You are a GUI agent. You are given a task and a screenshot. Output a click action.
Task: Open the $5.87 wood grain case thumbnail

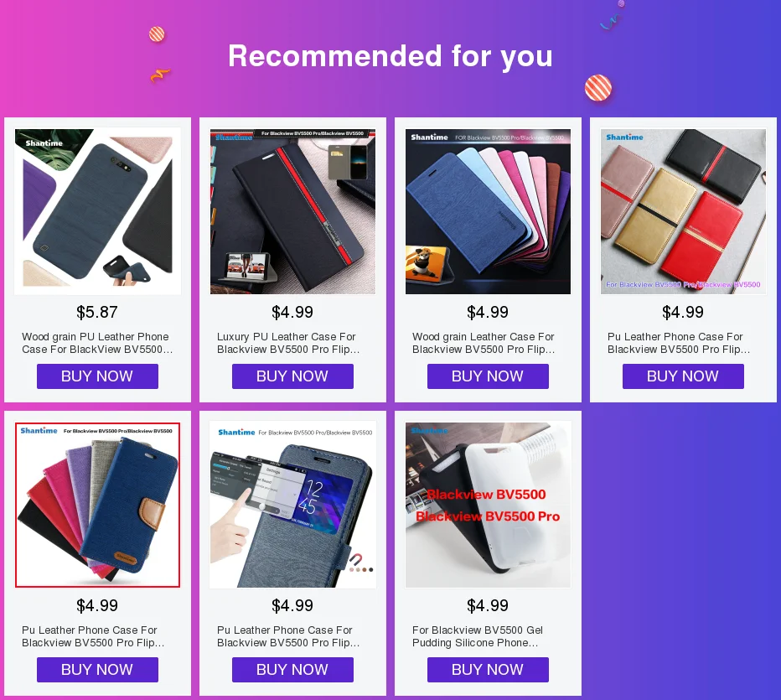click(x=97, y=211)
